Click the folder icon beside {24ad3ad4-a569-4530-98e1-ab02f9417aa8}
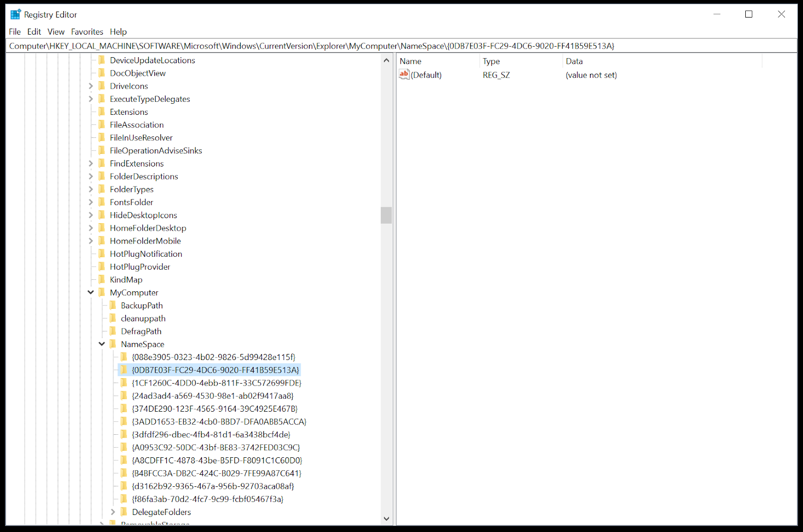This screenshot has height=532, width=803. coord(124,396)
